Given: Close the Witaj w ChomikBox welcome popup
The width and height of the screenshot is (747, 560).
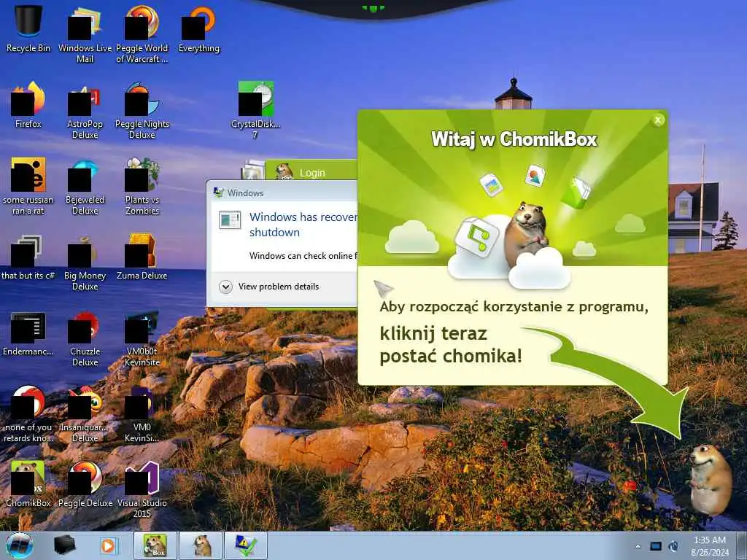Looking at the screenshot, I should point(658,120).
